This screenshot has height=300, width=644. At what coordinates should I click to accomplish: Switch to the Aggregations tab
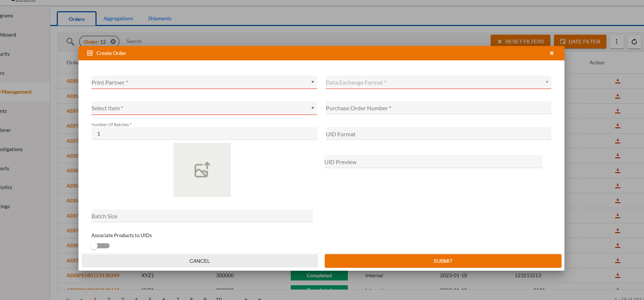118,18
